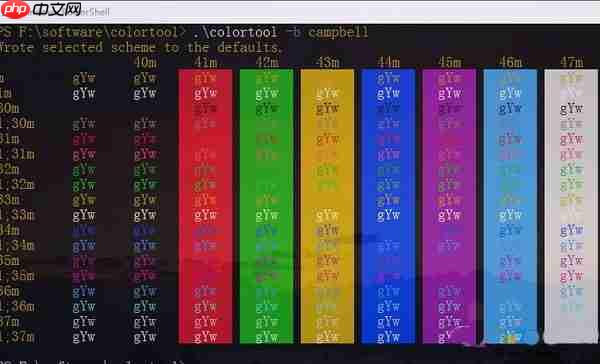Click gYw in row 1;37m under 41m
The height and width of the screenshot is (364, 600).
pyautogui.click(x=206, y=338)
